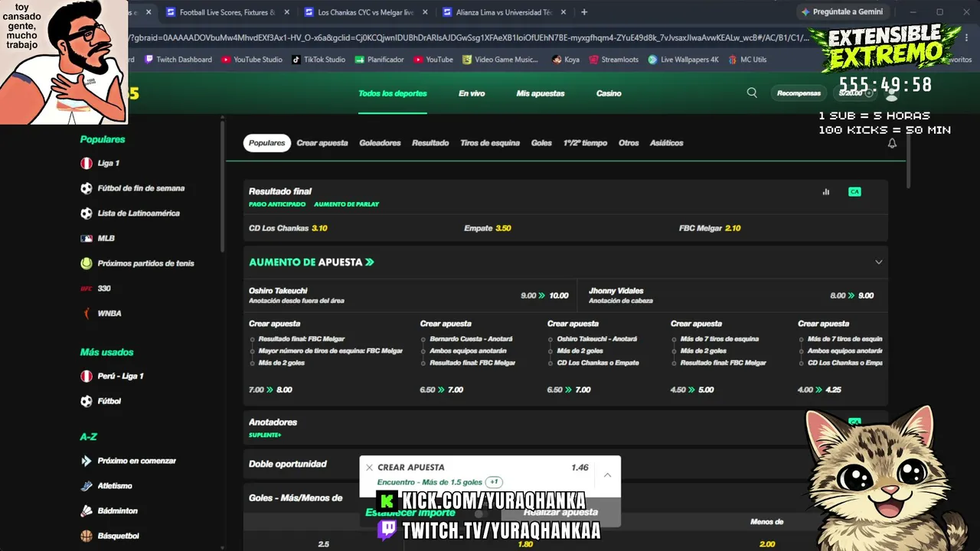Image resolution: width=980 pixels, height=551 pixels.
Task: Open Casino in top navigation
Action: [609, 93]
